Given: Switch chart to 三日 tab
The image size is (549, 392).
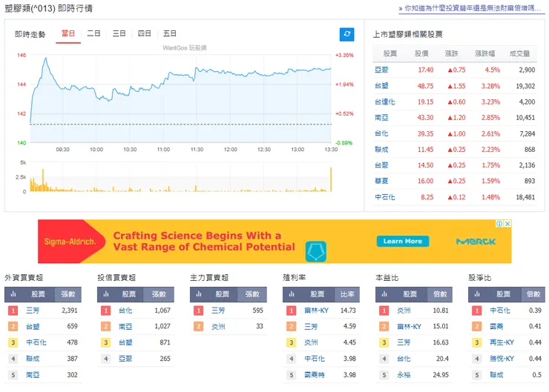Looking at the screenshot, I should 119,33.
